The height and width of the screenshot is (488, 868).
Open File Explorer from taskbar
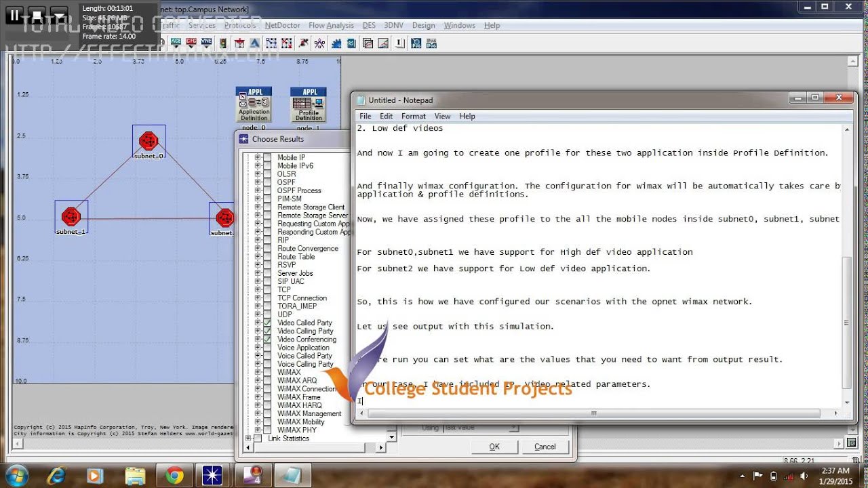click(x=135, y=476)
